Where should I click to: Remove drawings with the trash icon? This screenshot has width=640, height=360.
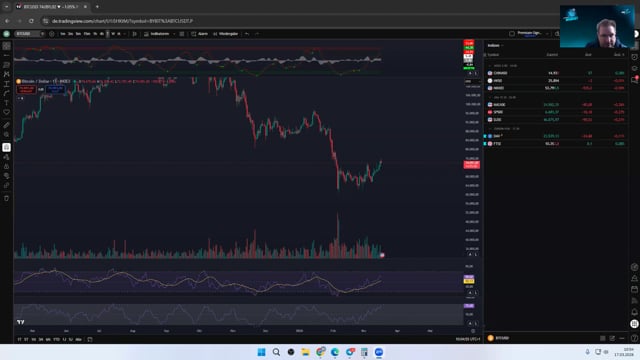tap(7, 198)
